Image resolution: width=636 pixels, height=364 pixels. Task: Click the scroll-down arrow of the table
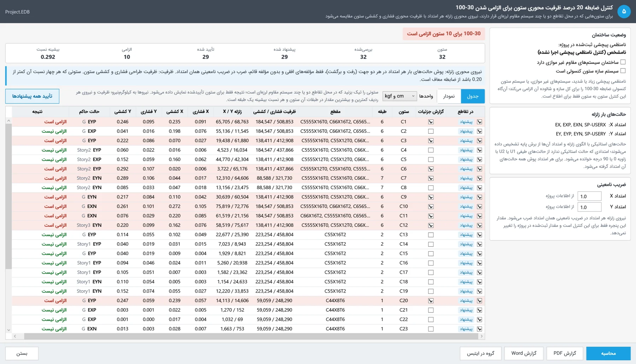tap(8, 330)
